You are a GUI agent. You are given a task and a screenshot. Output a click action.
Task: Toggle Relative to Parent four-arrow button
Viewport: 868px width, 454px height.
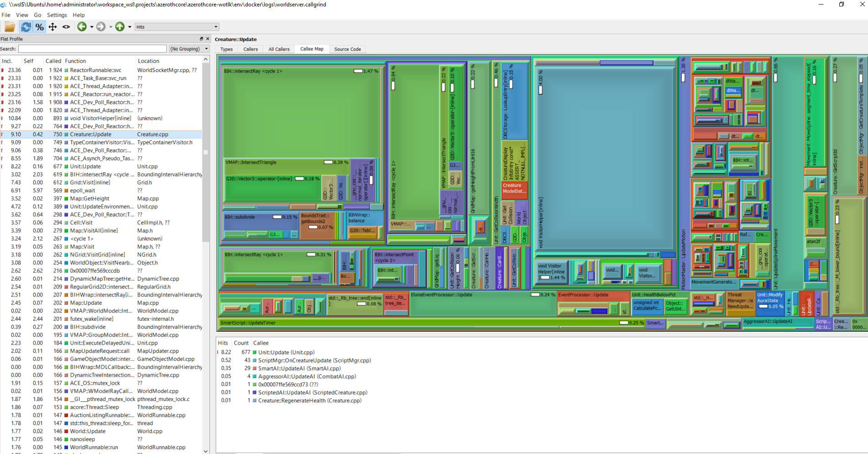click(53, 27)
